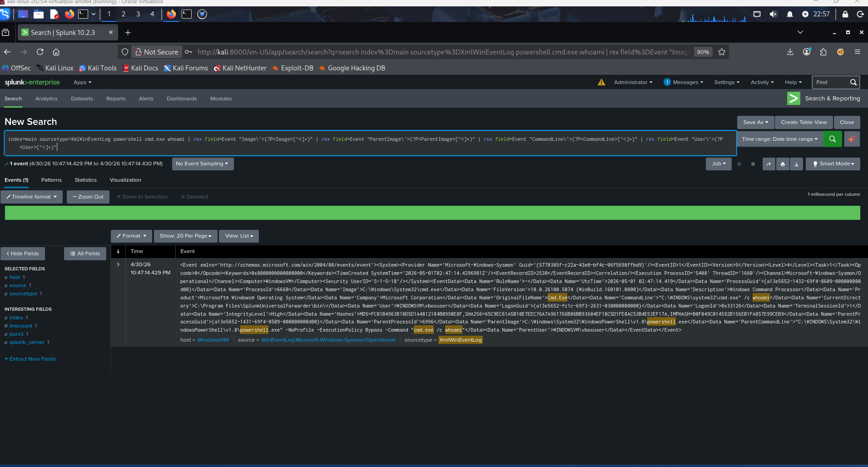
Task: Click the volume icon in system tray
Action: pyautogui.click(x=773, y=14)
